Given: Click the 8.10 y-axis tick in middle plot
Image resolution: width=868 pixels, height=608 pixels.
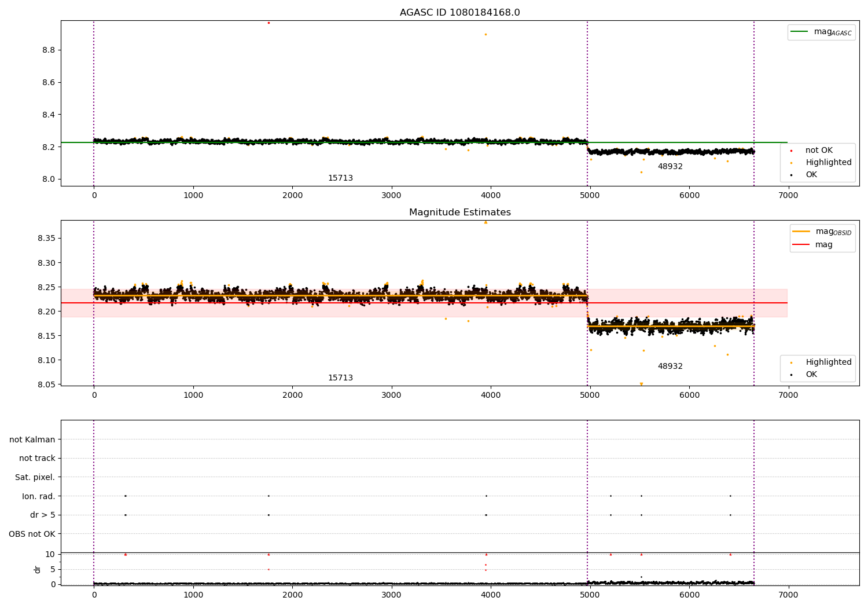Looking at the screenshot, I should pos(46,360).
